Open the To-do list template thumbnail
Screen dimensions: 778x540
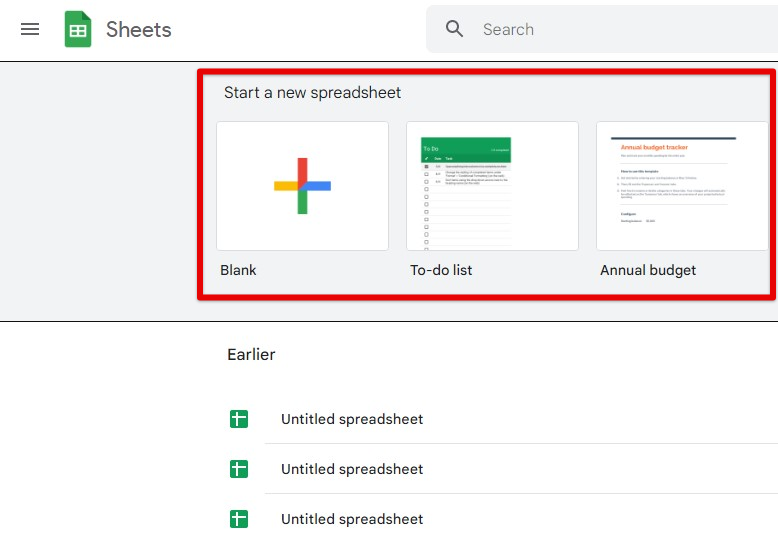[492, 186]
